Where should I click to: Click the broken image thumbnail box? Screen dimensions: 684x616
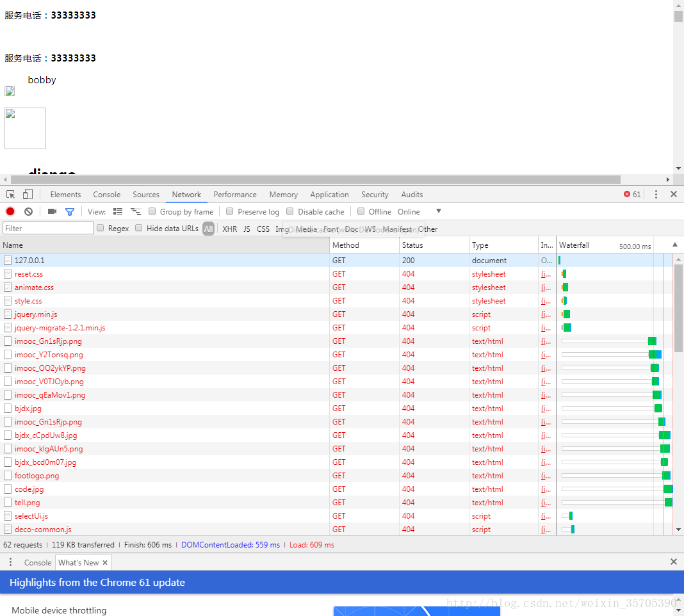(26, 128)
